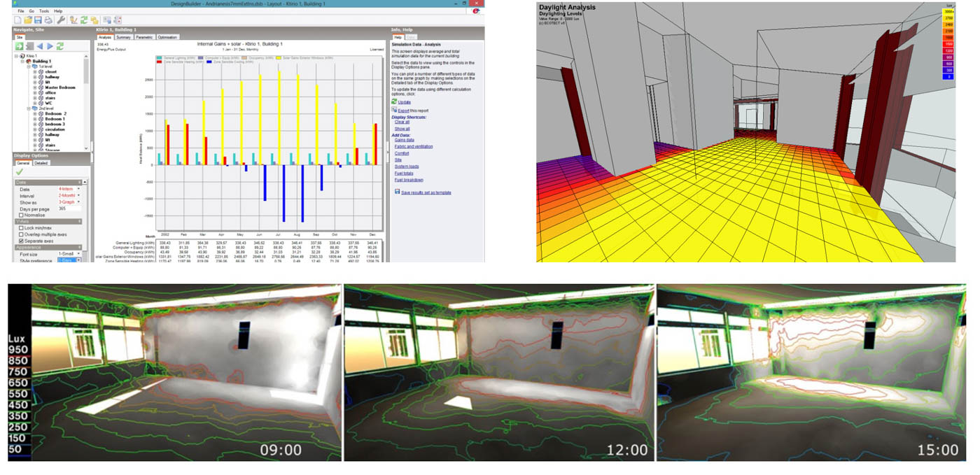Check the Lock min/max option
Screen dimensions: 980x475
(x=21, y=228)
